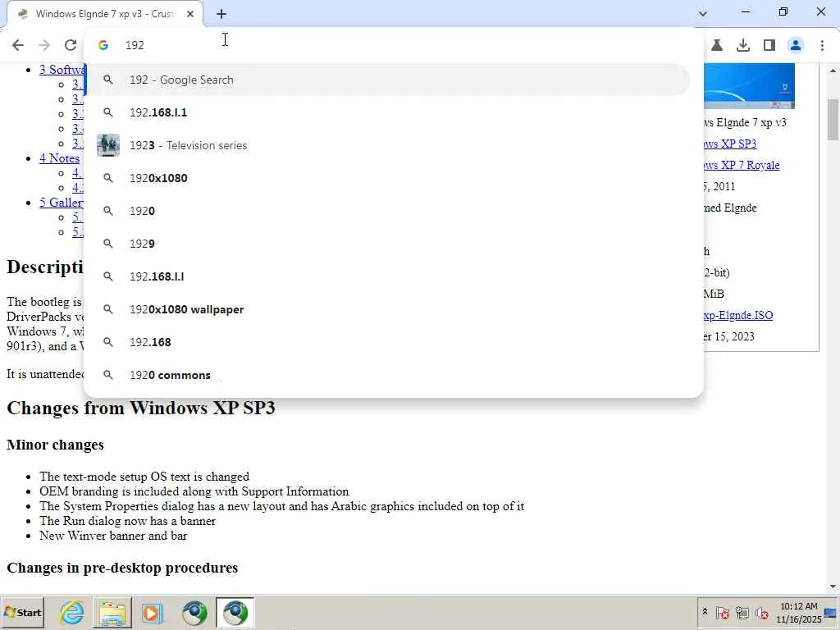Close the Windows Elgnde 7 xp v3 tab
The width and height of the screenshot is (840, 630).
pyautogui.click(x=189, y=14)
